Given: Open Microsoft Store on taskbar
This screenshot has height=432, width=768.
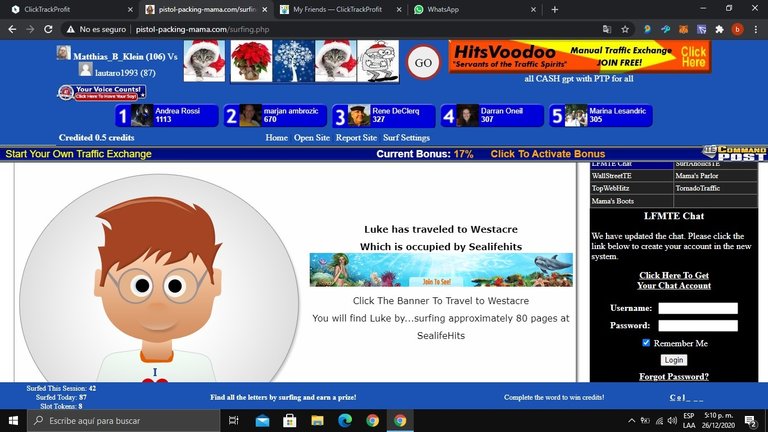Looking at the screenshot, I should point(289,421).
